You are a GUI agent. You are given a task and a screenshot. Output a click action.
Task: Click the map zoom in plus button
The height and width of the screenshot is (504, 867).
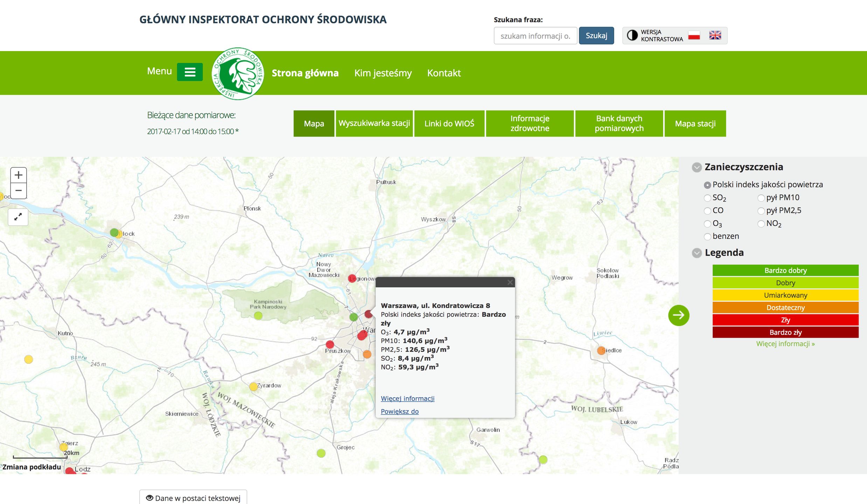(x=19, y=175)
